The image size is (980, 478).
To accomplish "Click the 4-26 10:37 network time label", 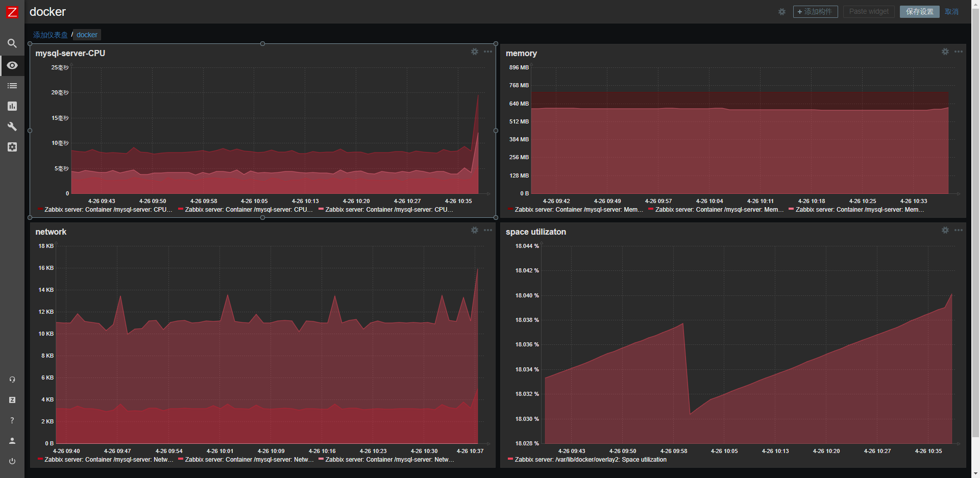I will (x=470, y=451).
